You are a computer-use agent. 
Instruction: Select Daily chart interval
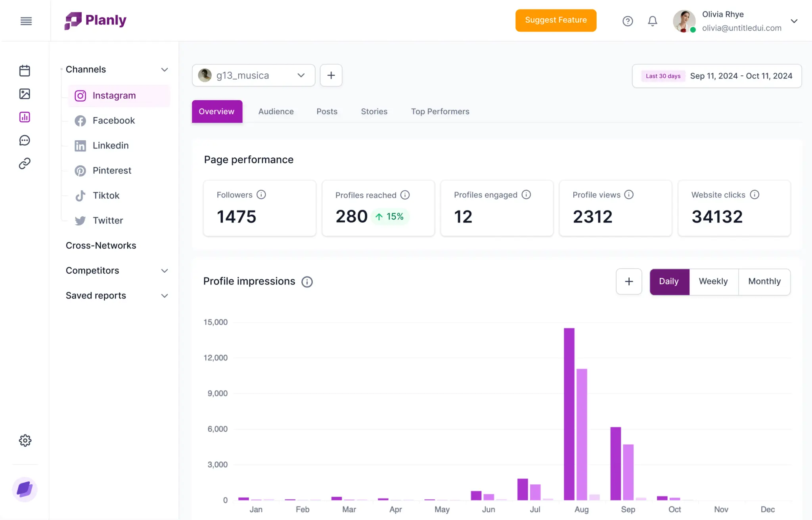click(669, 281)
